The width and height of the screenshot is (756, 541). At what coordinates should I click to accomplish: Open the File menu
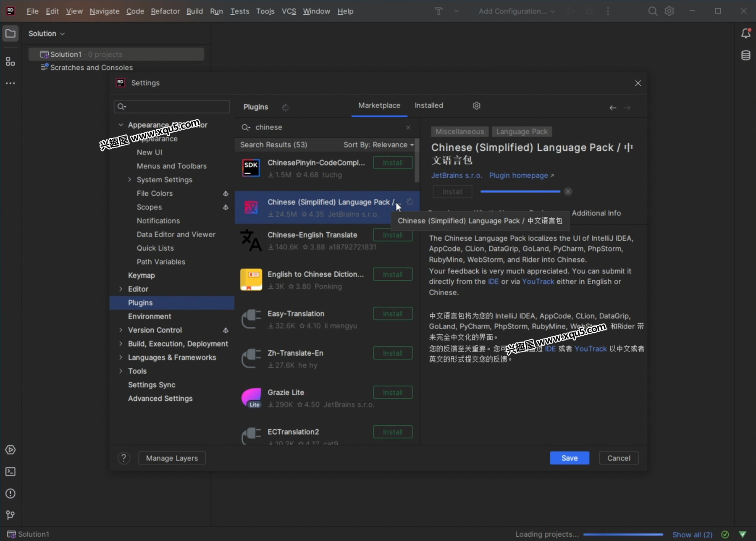(32, 11)
